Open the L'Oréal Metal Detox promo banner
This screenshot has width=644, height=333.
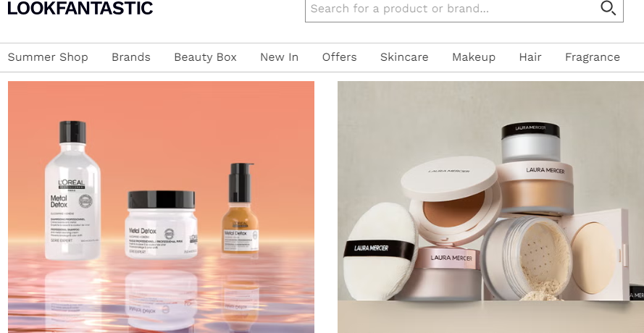click(161, 207)
